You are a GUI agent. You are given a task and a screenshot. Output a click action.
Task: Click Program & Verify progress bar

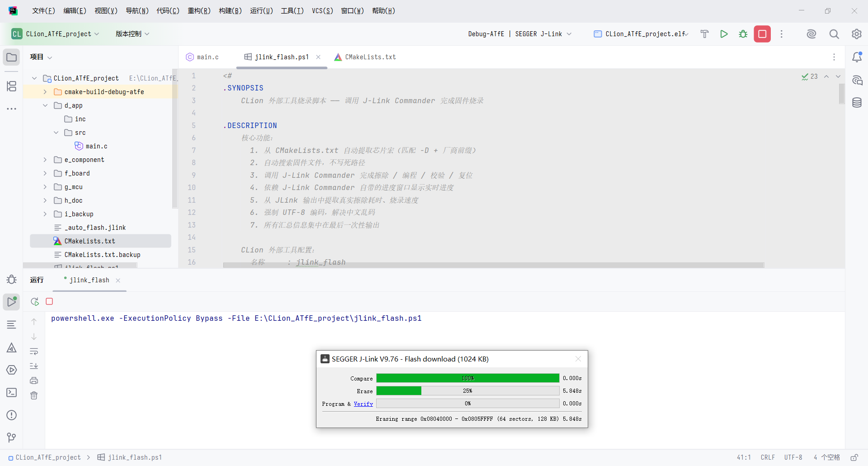(468, 404)
